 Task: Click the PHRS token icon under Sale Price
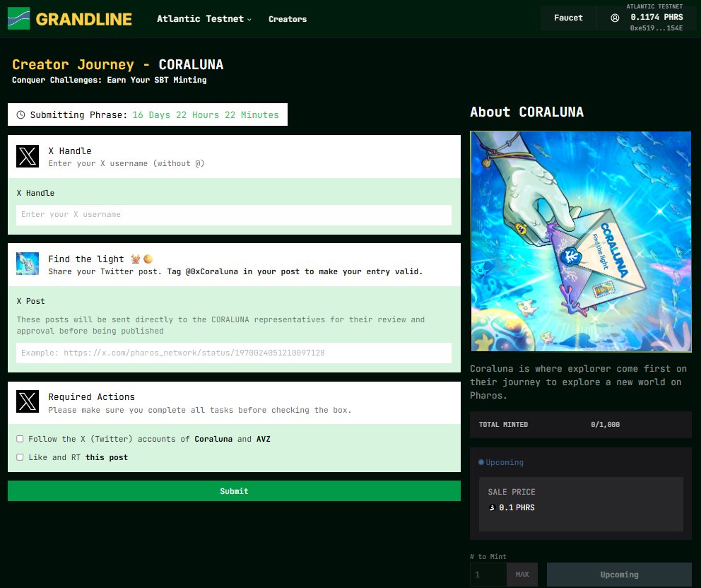coord(493,507)
